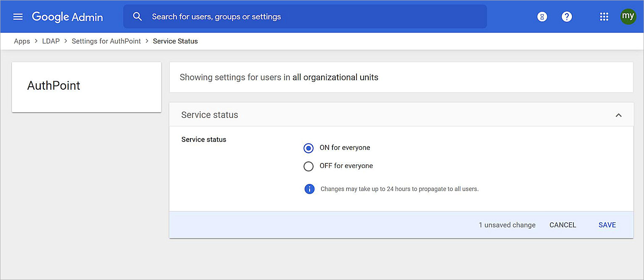Image resolution: width=644 pixels, height=280 pixels.
Task: Open the Help question mark icon
Action: (567, 16)
